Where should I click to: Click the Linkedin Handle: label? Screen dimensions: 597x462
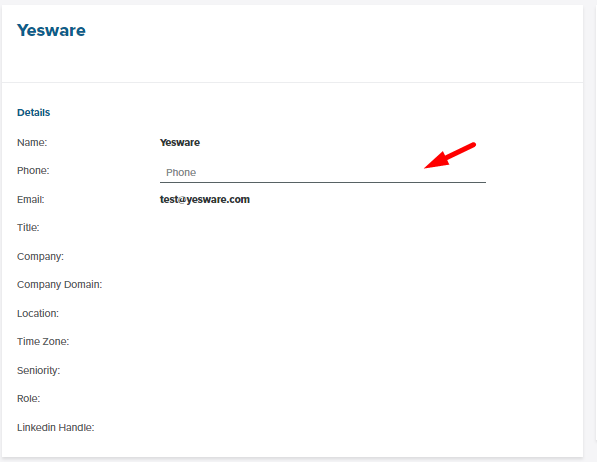click(56, 427)
